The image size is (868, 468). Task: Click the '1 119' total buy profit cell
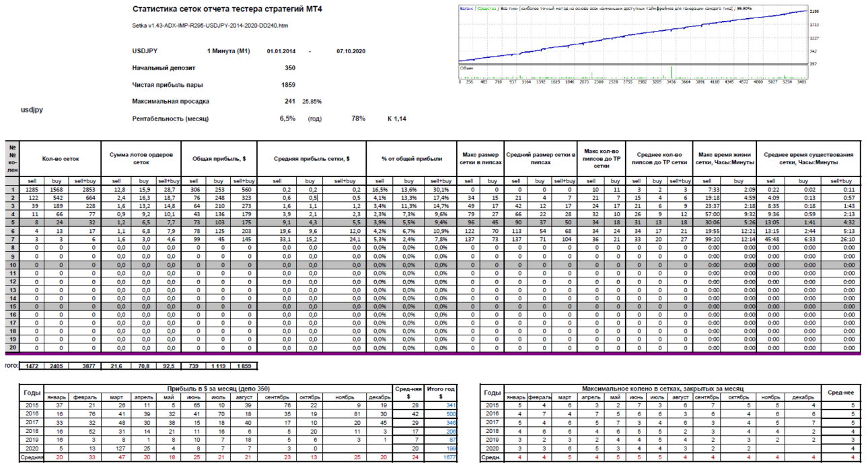(x=217, y=366)
